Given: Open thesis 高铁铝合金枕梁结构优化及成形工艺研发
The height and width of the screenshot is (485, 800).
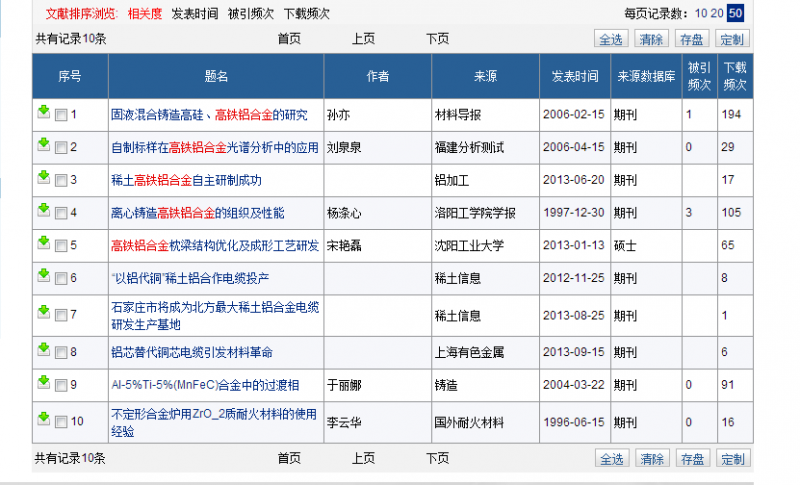Looking at the screenshot, I should [x=215, y=246].
